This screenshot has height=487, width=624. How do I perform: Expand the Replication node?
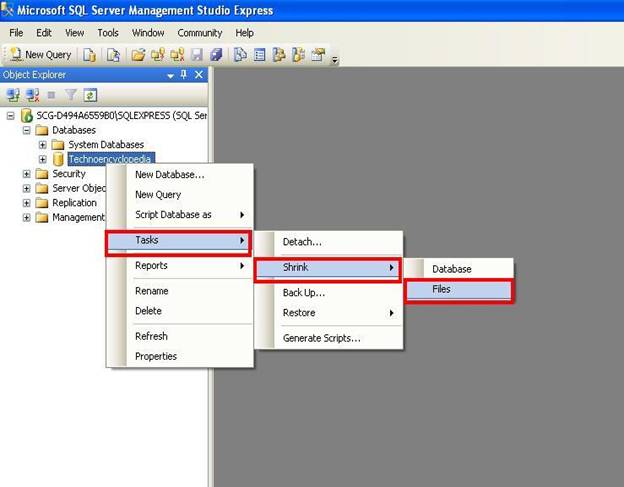point(27,203)
